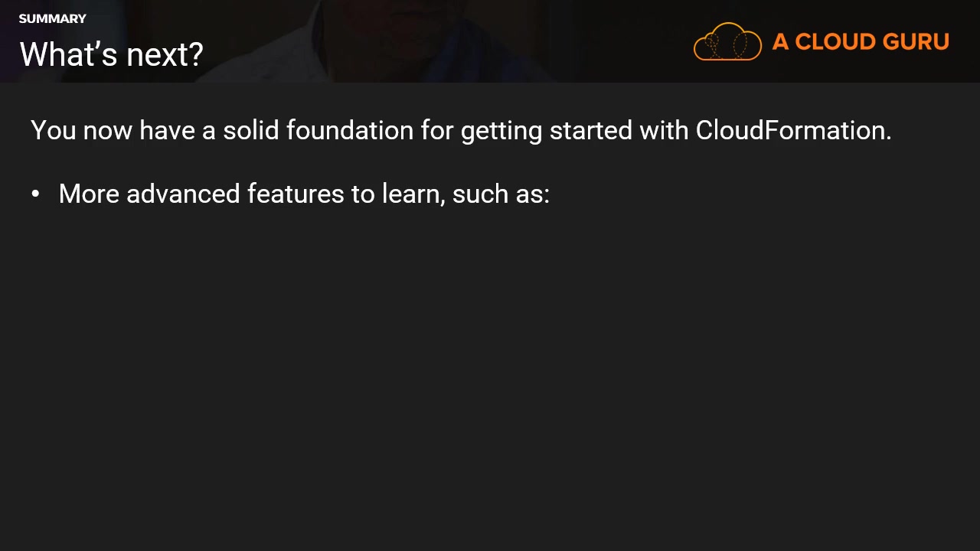Screen dimensions: 980x551
Task: Click the word "now" in the first sentence
Action: (107, 131)
